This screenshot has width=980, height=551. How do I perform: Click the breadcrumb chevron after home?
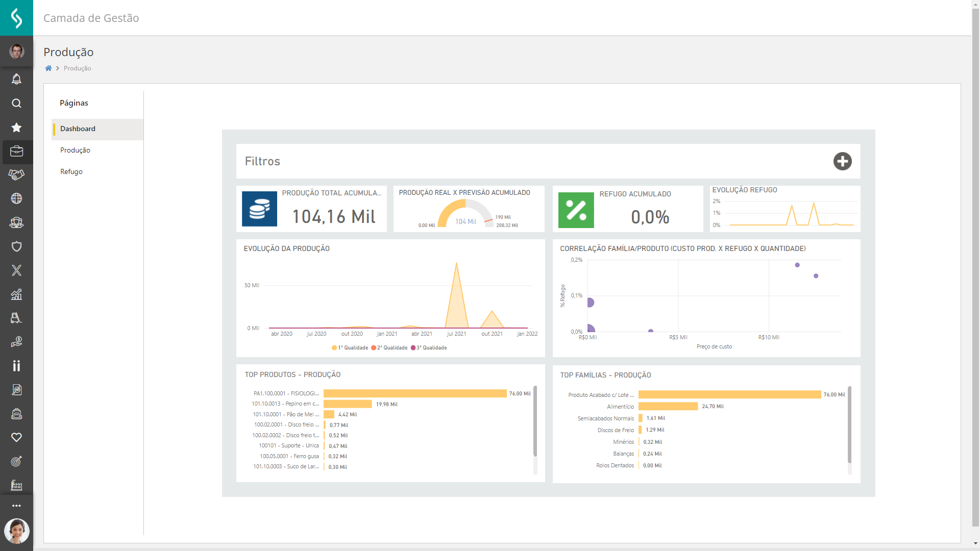(x=58, y=68)
